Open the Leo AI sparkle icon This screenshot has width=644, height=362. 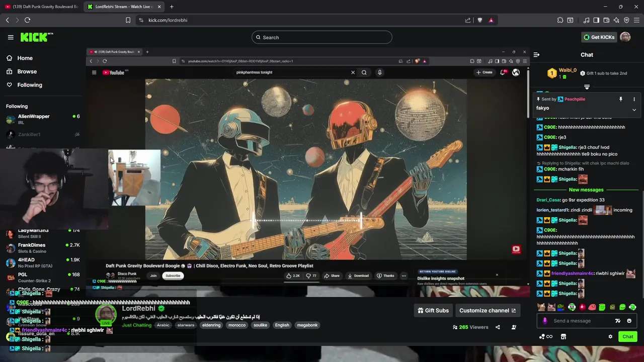pyautogui.click(x=616, y=20)
